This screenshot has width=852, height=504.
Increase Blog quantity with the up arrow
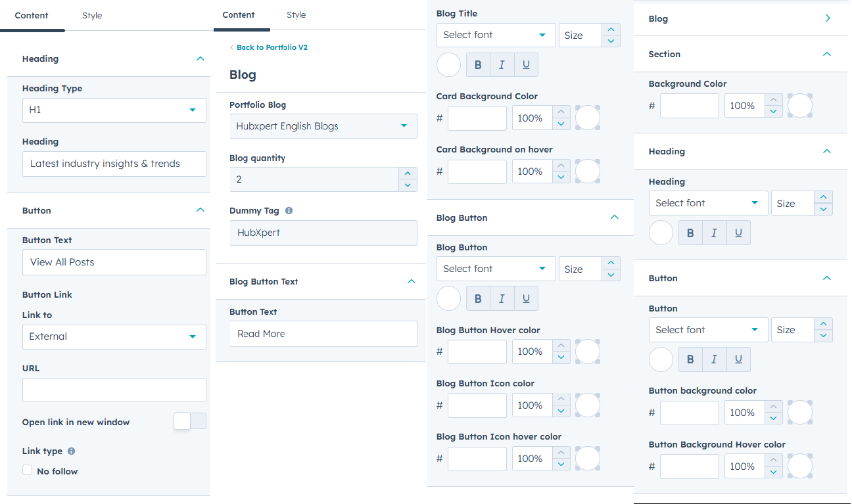click(x=408, y=173)
